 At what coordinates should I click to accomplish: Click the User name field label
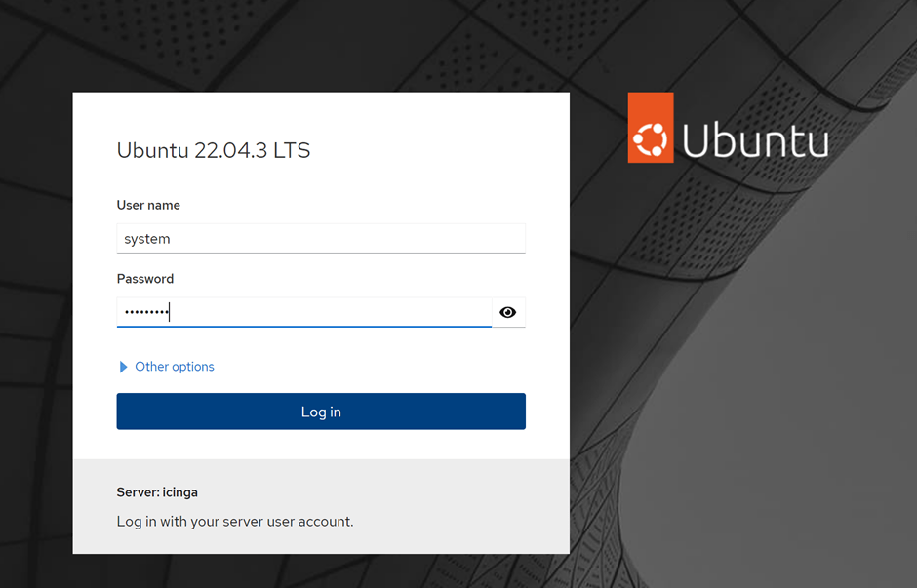pos(148,205)
